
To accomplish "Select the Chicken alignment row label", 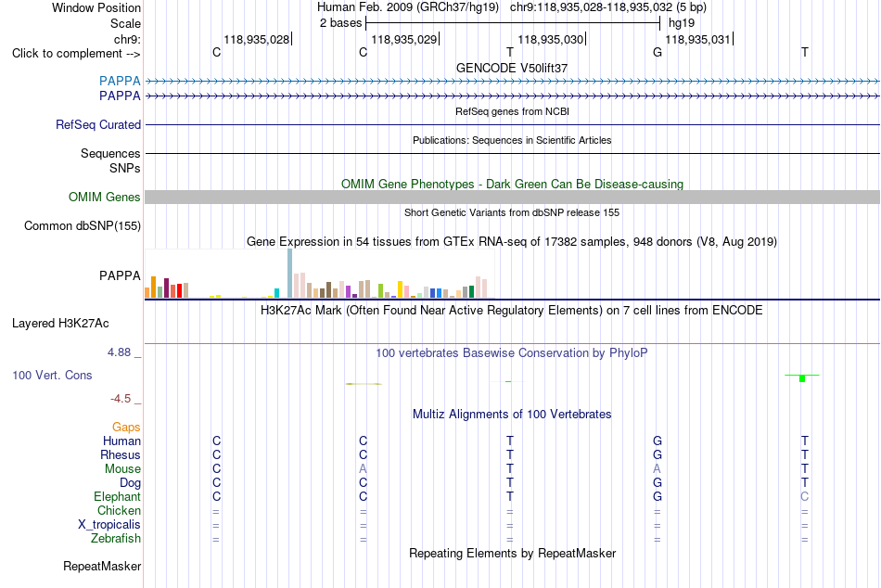I will point(119,510).
